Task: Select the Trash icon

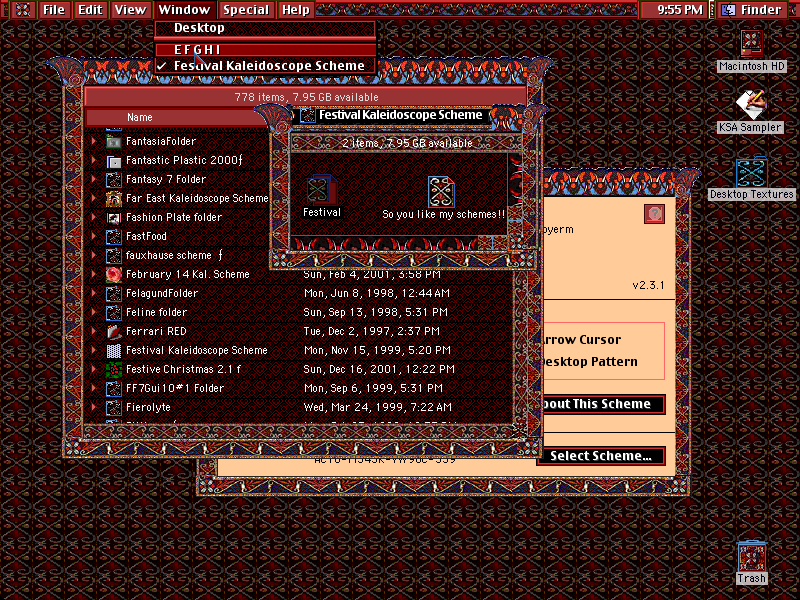Action: [x=752, y=556]
